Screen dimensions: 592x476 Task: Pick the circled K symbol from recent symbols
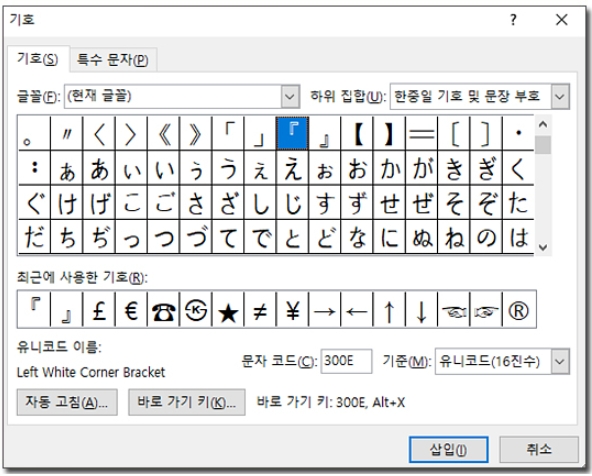[x=196, y=310]
